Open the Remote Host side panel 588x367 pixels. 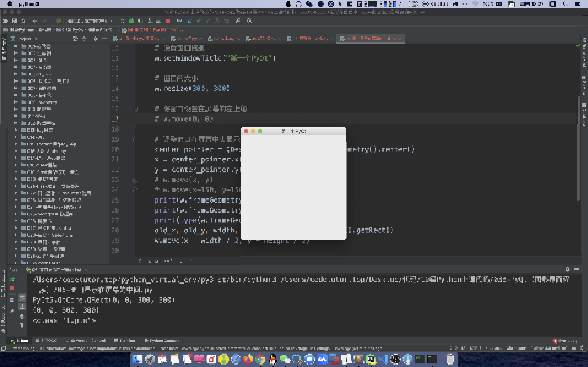click(584, 53)
